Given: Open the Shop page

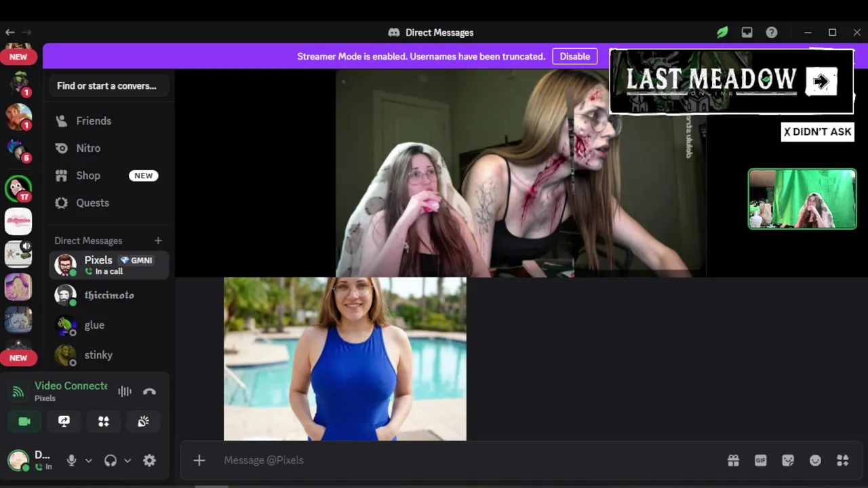Looking at the screenshot, I should click(x=108, y=175).
